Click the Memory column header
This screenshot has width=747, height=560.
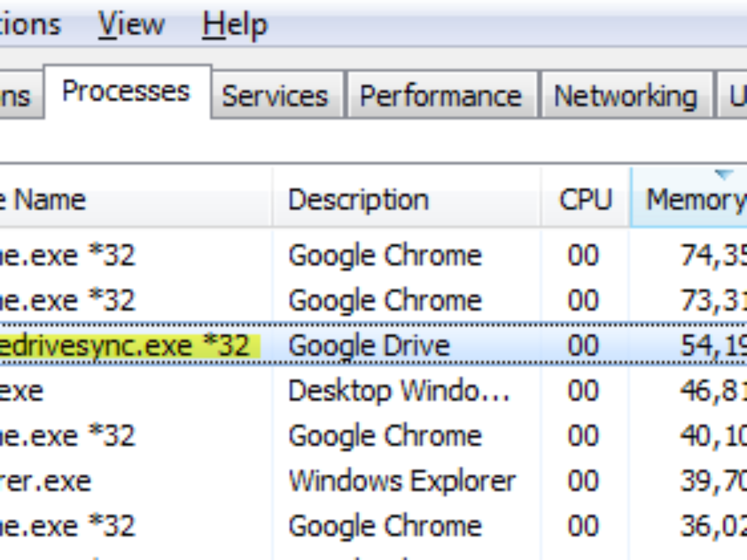694,200
